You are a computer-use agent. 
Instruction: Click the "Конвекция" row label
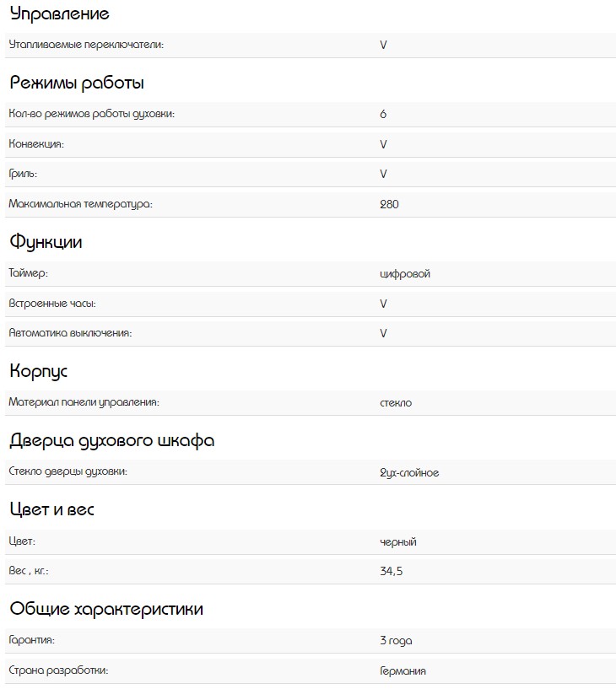[x=36, y=144]
